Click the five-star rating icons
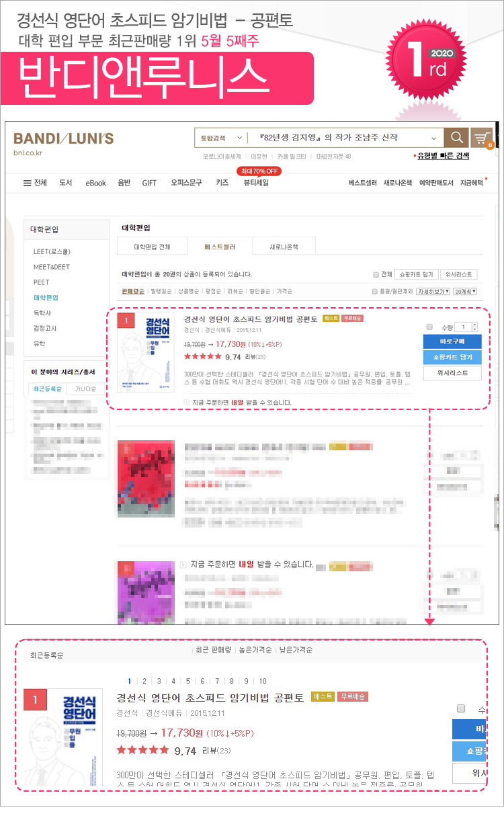 (202, 356)
